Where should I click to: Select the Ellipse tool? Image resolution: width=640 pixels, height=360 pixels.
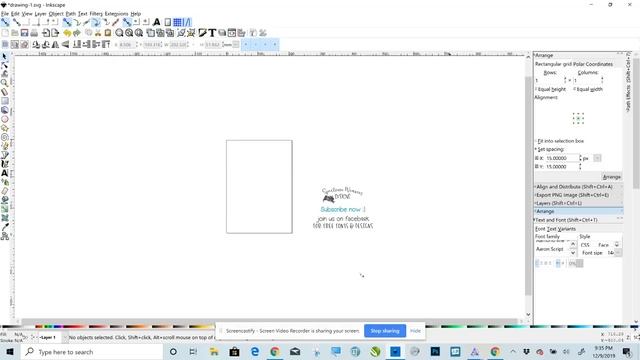click(x=4, y=119)
